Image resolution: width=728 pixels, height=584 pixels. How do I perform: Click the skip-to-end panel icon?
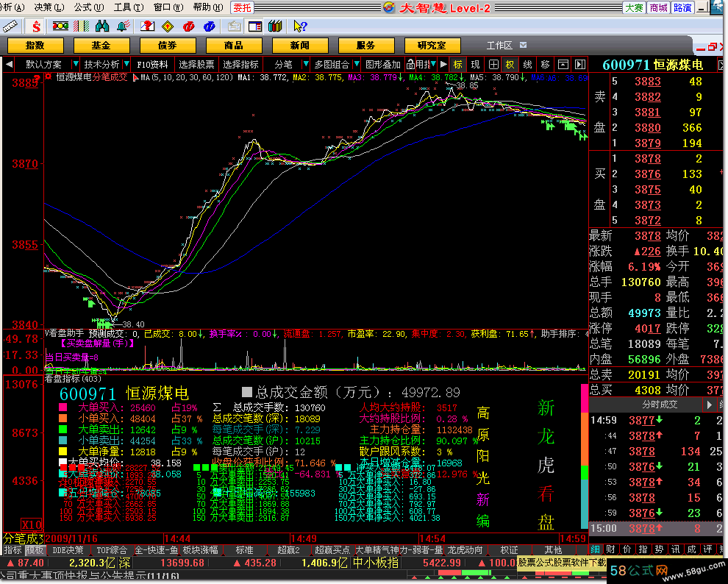coord(580,64)
